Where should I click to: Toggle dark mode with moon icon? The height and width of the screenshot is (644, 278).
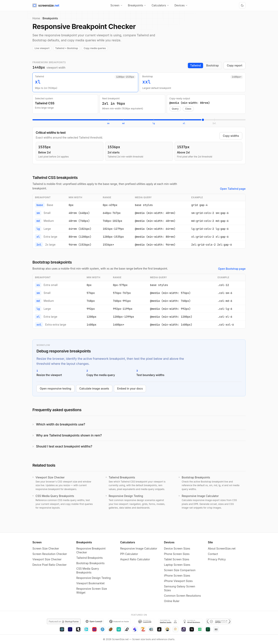[242, 5]
